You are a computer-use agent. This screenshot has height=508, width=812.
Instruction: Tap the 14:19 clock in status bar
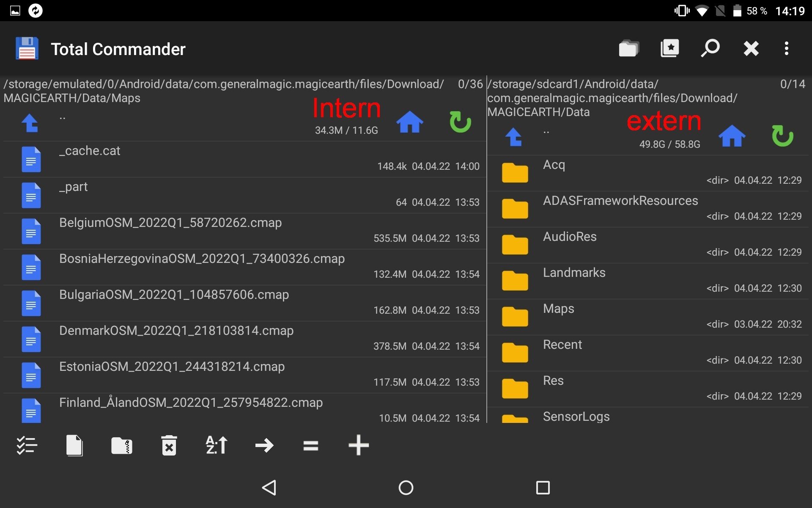(790, 11)
